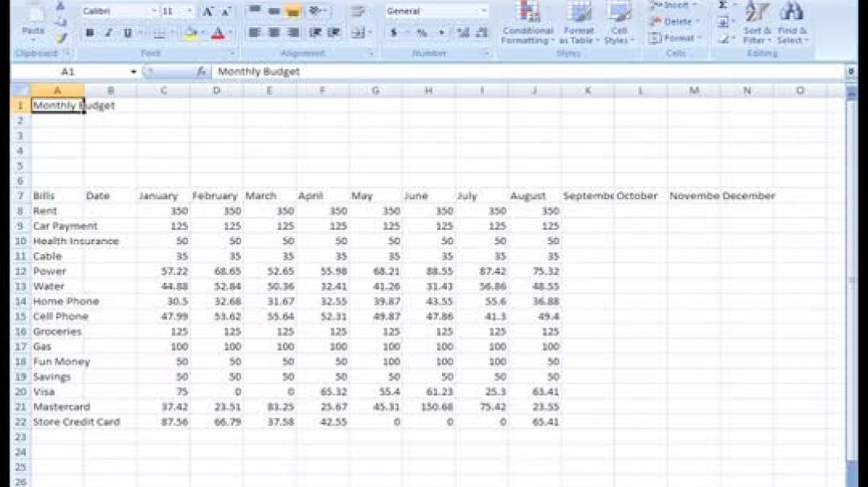Select the Rent cell in row 8
868x487 pixels.
click(x=57, y=211)
